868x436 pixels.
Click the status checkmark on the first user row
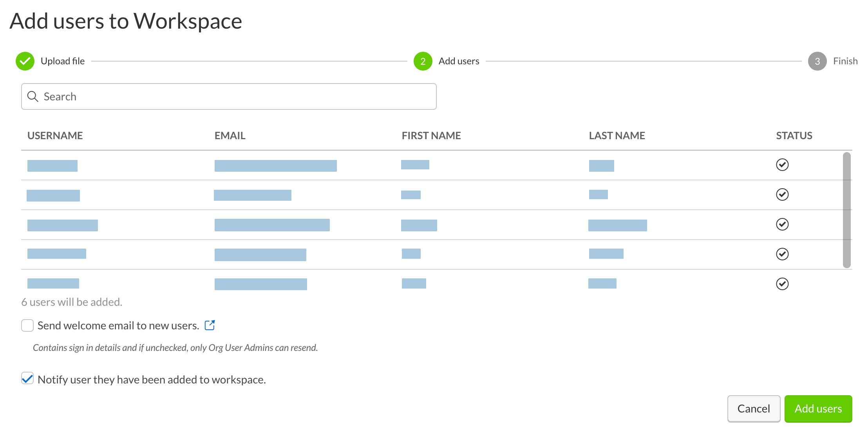pyautogui.click(x=782, y=165)
